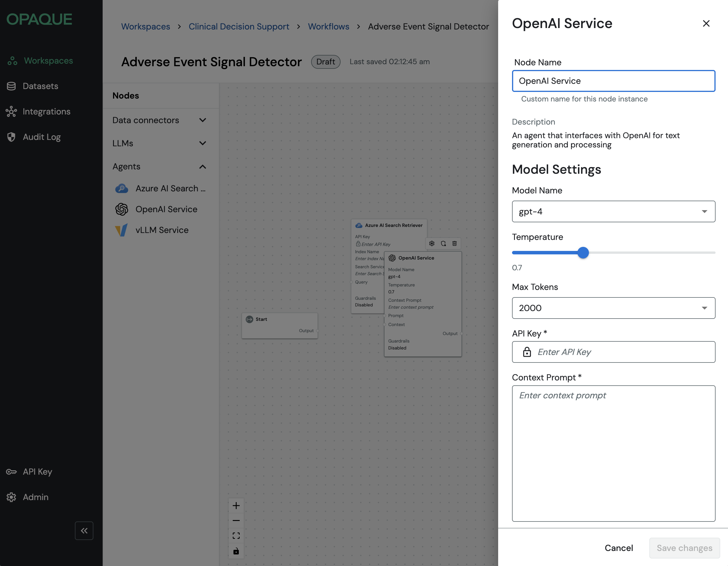Select the vLLM Service agent icon
Viewport: 728px width, 566px height.
point(121,230)
